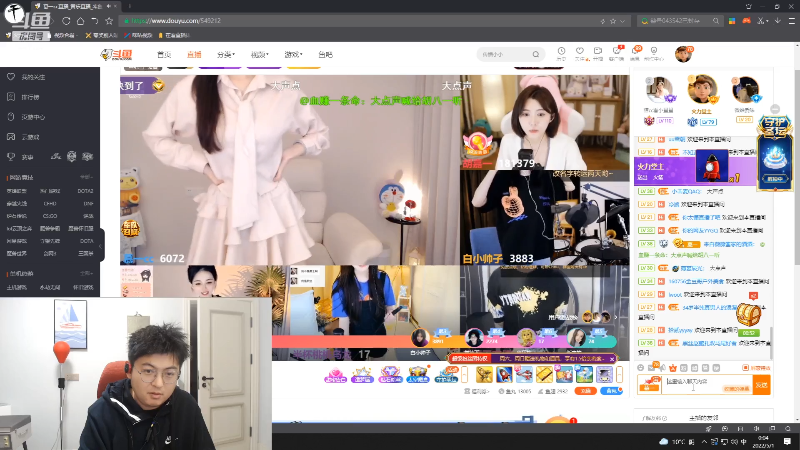The image size is (800, 450).
Task: Close the purple promotion banner with X
Action: point(612,359)
